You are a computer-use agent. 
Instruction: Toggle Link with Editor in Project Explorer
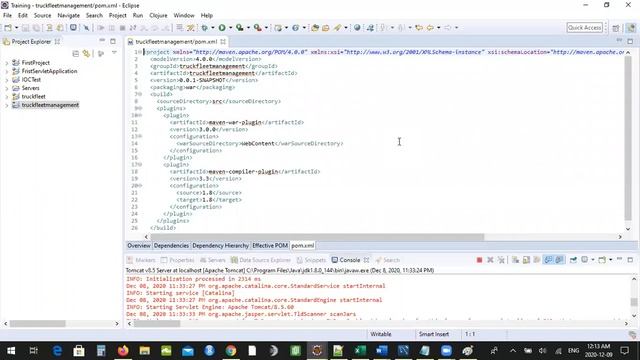86,53
